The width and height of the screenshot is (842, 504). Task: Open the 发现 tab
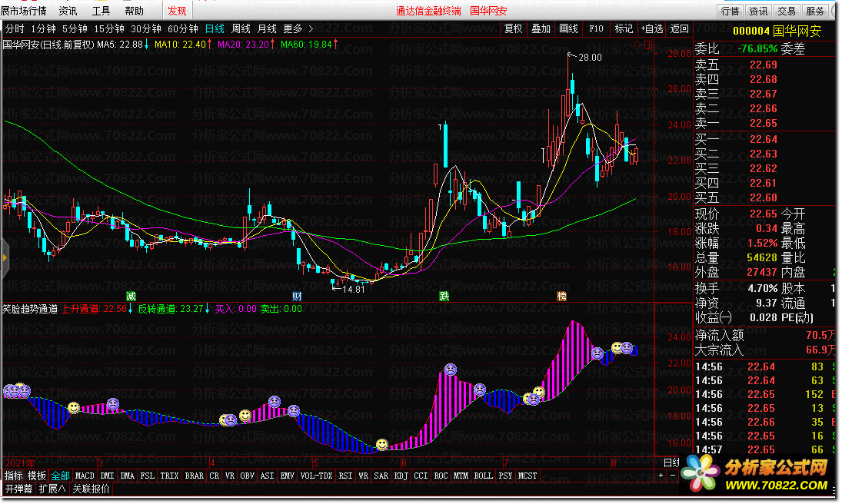pos(177,11)
